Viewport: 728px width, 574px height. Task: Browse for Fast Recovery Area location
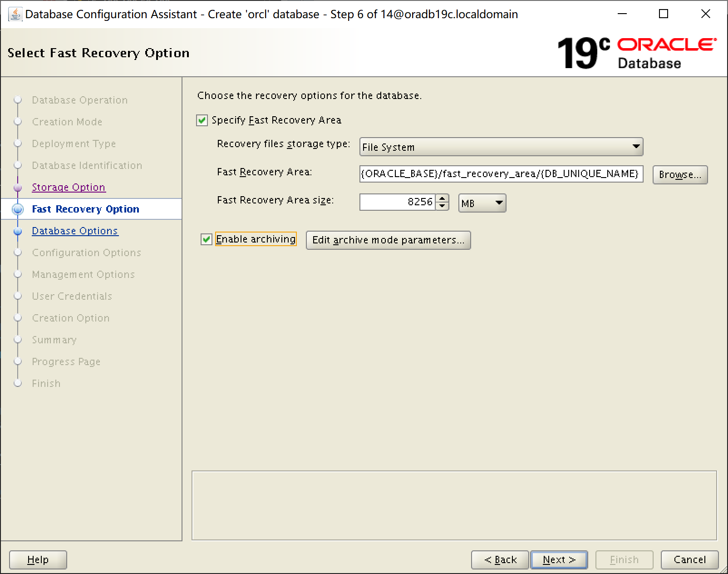pyautogui.click(x=680, y=175)
